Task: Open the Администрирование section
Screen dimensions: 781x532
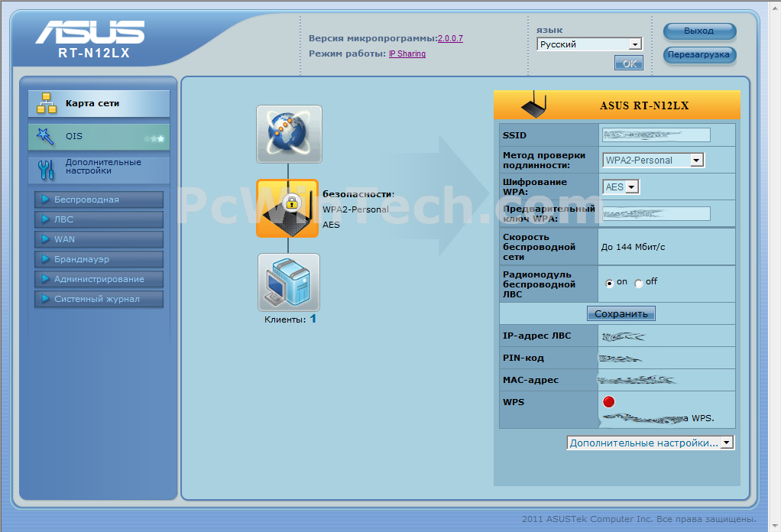Action: coord(99,279)
